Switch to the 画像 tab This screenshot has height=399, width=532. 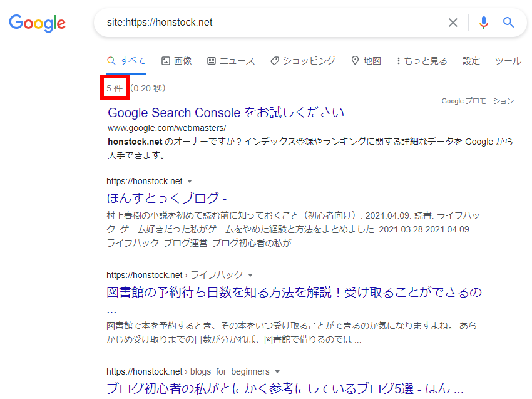(x=176, y=61)
